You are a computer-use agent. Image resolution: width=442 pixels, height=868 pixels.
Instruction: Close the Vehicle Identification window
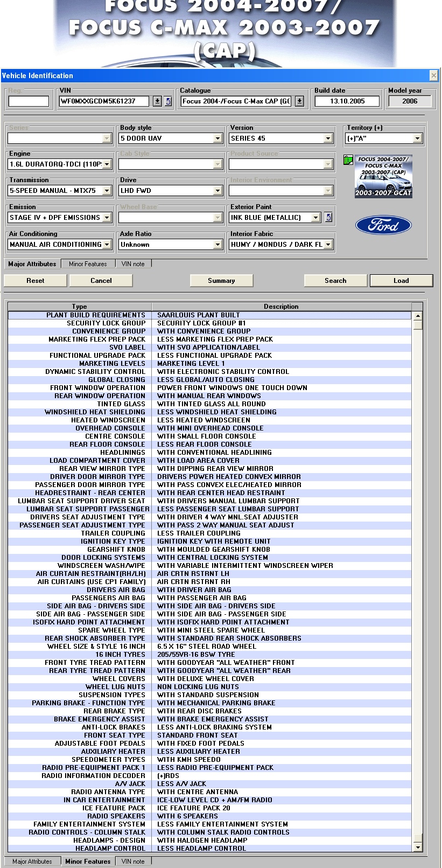pyautogui.click(x=433, y=75)
